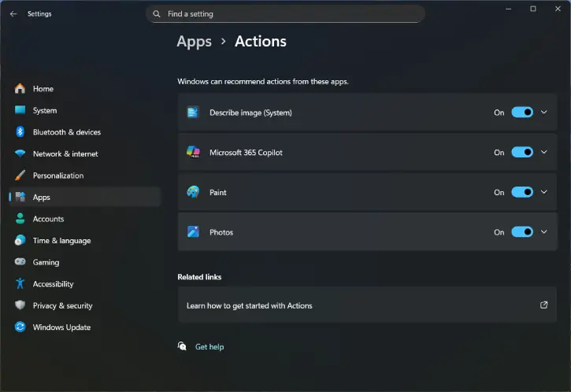Go to System settings
571x392 pixels.
(85, 110)
